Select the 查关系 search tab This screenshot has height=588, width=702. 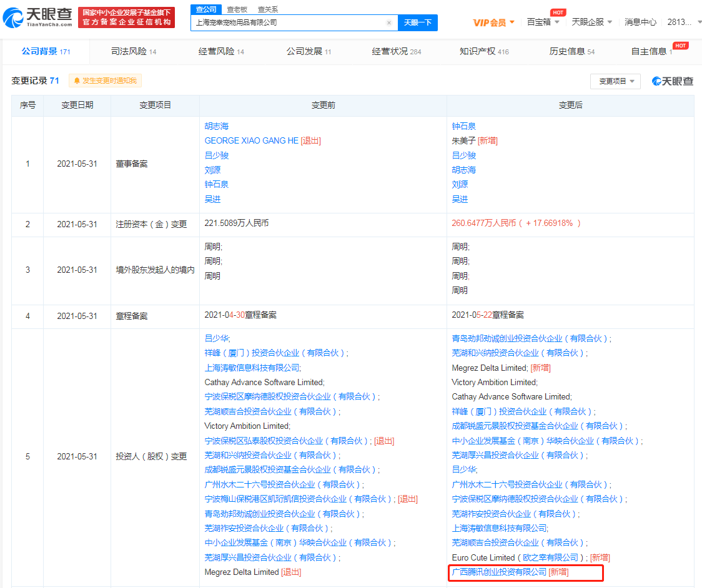pos(268,9)
